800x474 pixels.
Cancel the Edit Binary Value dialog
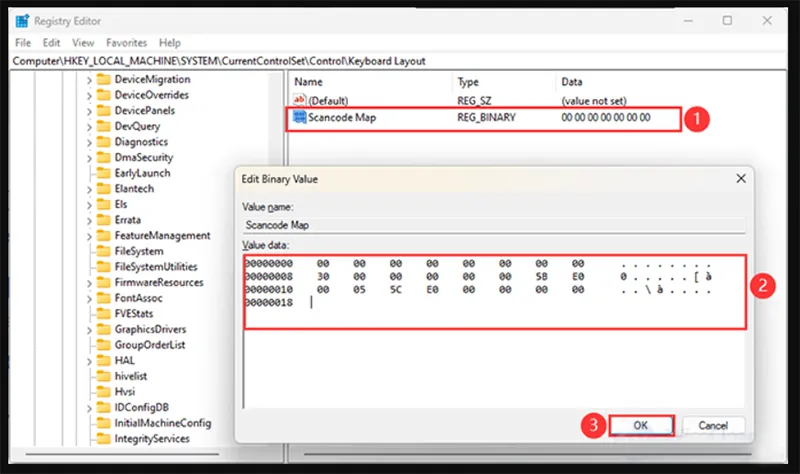(714, 425)
